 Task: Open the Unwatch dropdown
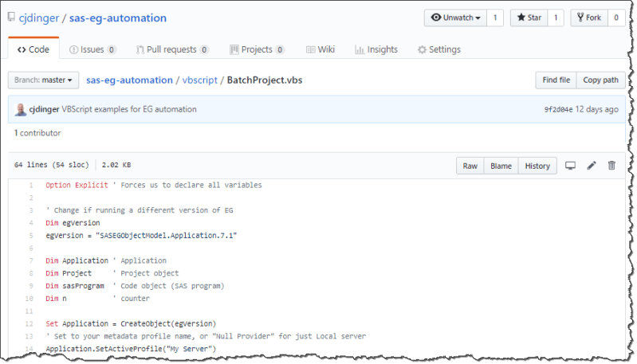click(x=455, y=18)
